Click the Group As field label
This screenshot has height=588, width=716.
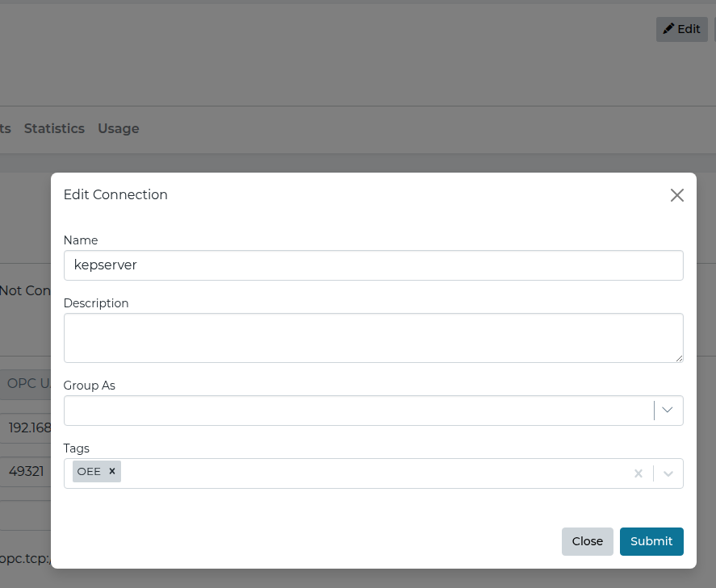pos(89,386)
